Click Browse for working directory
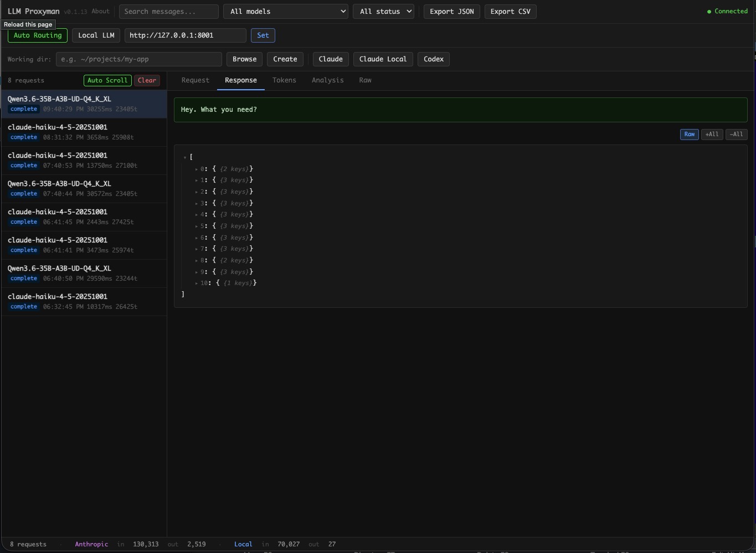The image size is (756, 553). pos(245,59)
